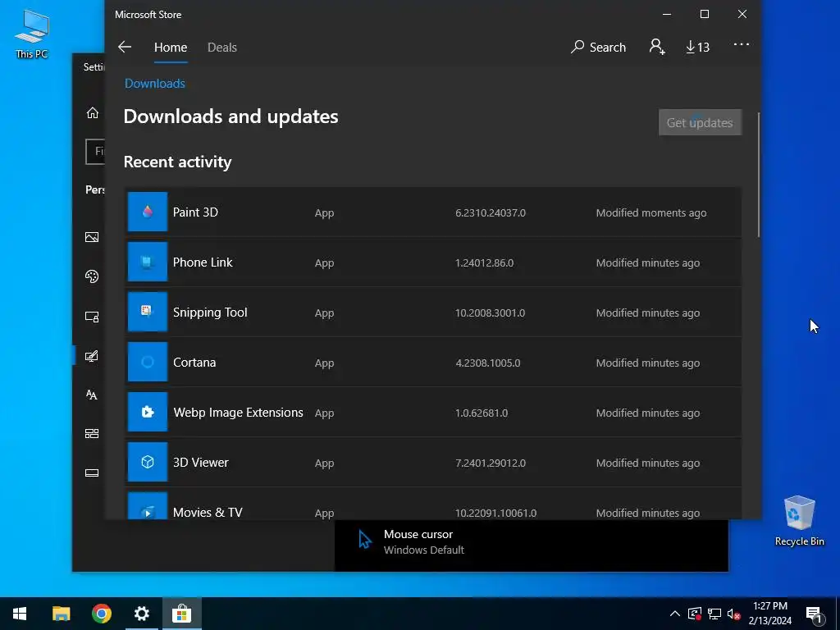The height and width of the screenshot is (630, 840).
Task: Click the Snipping Tool app icon
Action: click(x=148, y=312)
